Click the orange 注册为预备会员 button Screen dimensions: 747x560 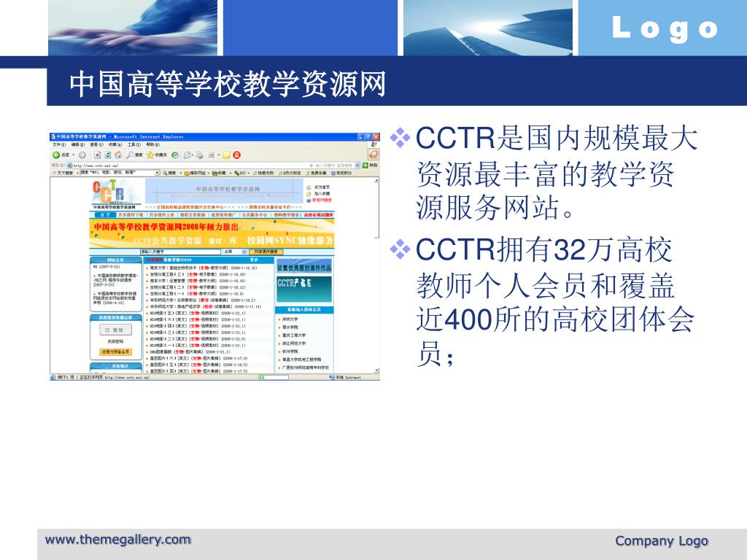click(x=116, y=352)
